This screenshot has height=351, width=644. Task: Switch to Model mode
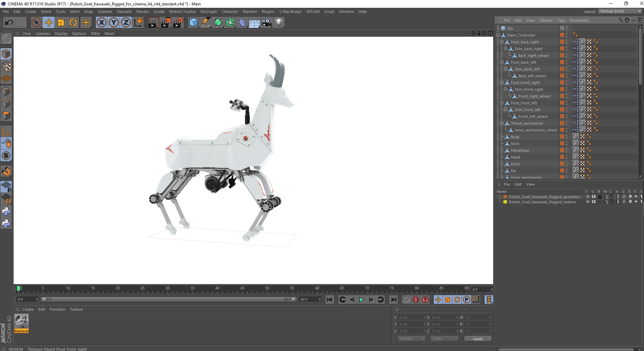[6, 54]
